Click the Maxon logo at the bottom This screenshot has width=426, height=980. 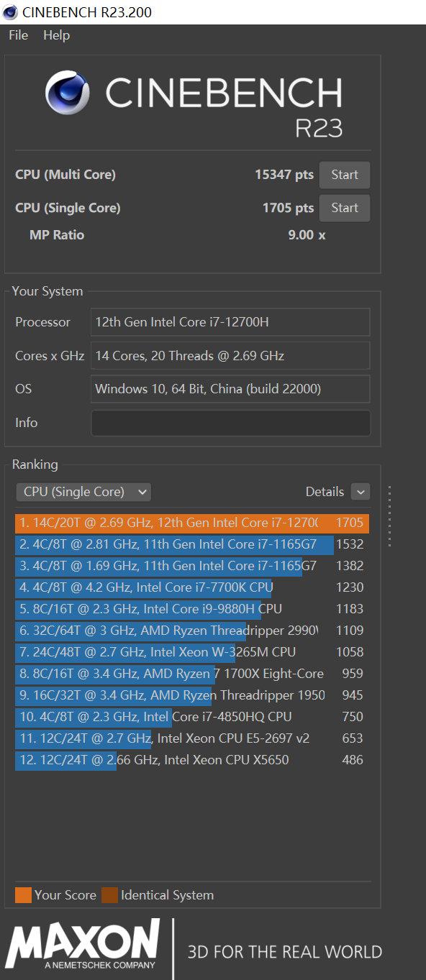83,945
